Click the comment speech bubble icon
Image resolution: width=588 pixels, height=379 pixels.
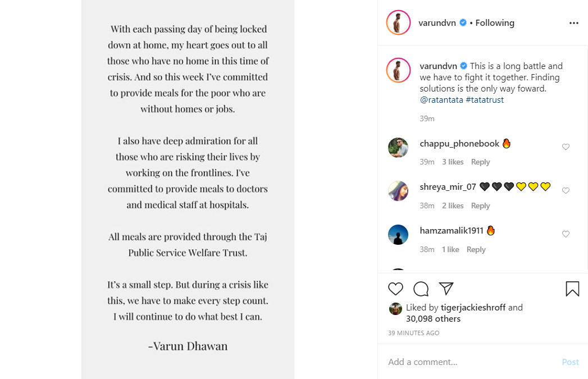pyautogui.click(x=421, y=289)
